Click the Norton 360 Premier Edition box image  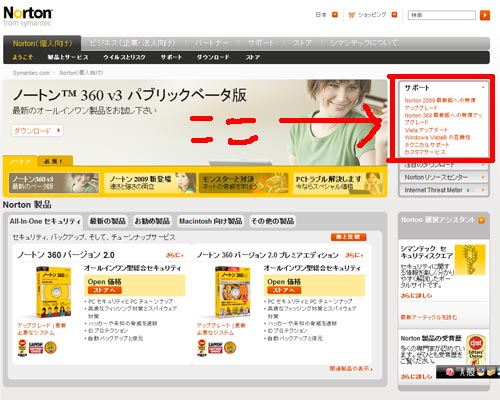[232, 292]
